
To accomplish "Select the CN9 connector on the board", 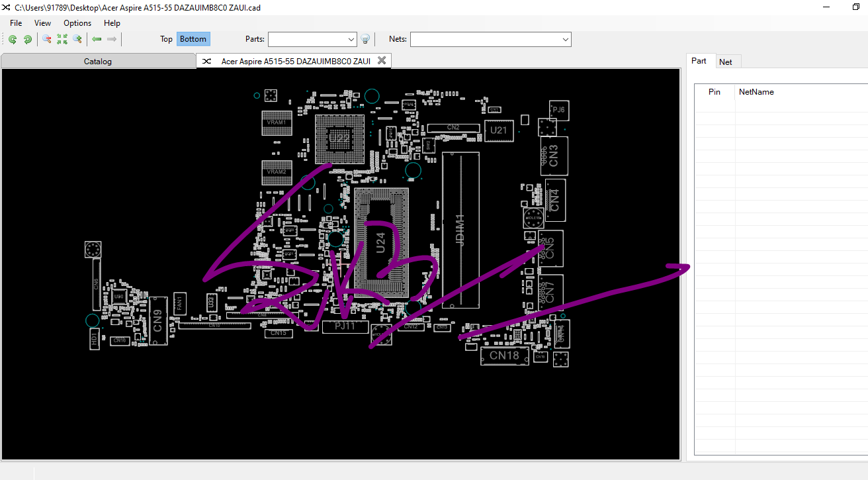I will coord(157,321).
